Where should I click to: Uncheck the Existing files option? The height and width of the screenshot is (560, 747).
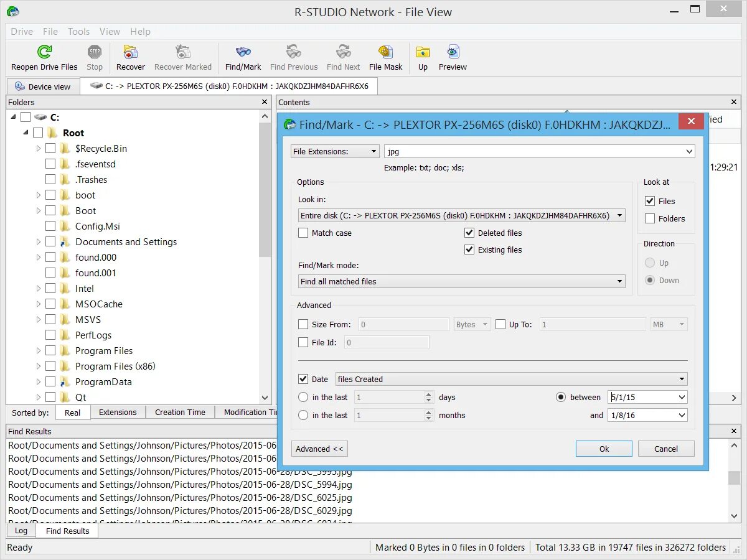469,250
